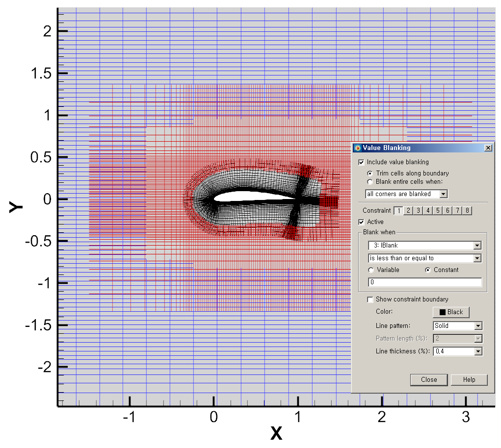
Task: Switch to Constraint 2
Action: point(408,210)
